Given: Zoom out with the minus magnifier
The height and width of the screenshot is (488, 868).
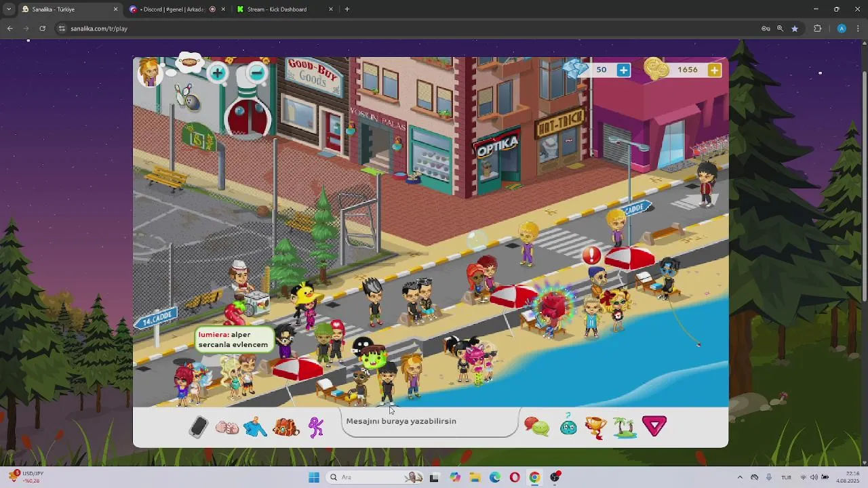Looking at the screenshot, I should tap(257, 72).
